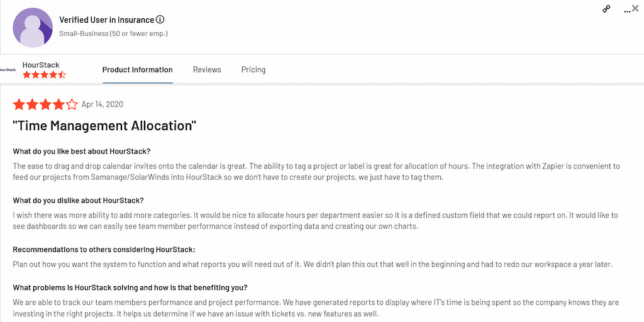
Task: Click the four-star review rating
Action: [45, 104]
